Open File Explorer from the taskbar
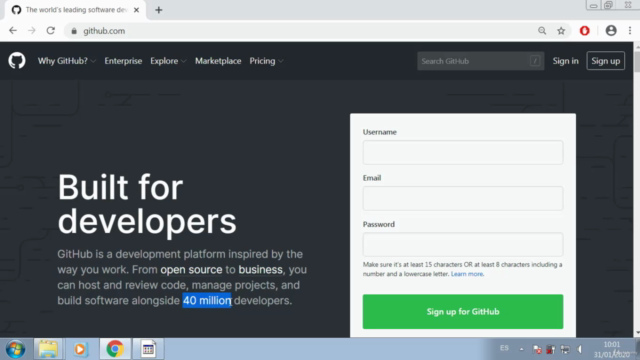Image resolution: width=640 pixels, height=360 pixels. (x=48, y=349)
